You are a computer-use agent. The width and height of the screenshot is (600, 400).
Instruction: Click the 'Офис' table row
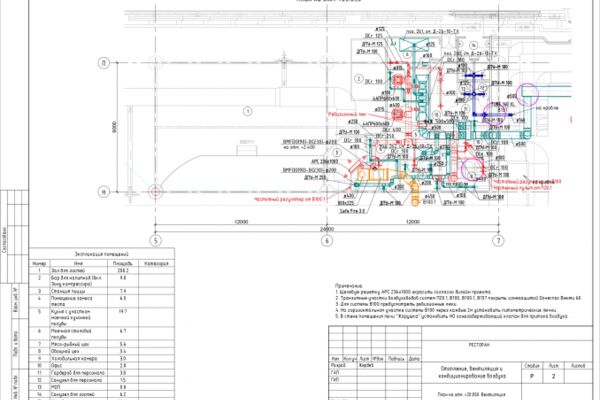[102, 366]
